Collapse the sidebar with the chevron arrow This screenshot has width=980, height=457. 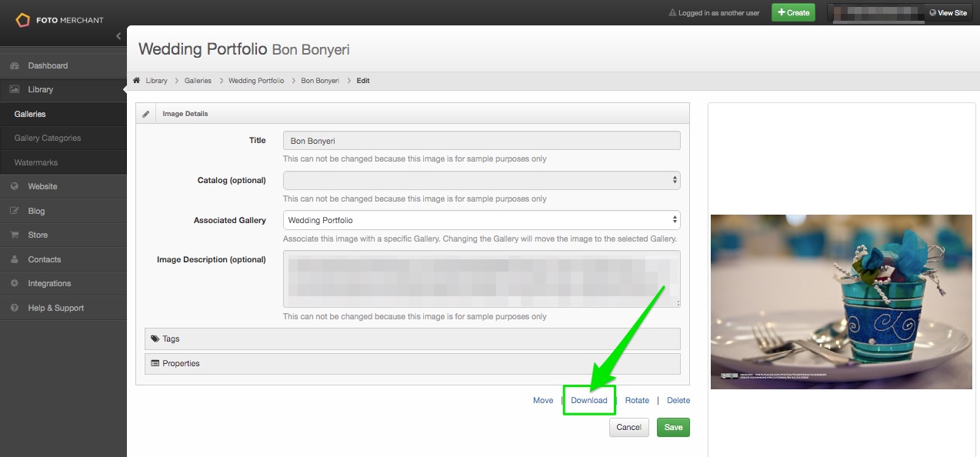point(118,36)
